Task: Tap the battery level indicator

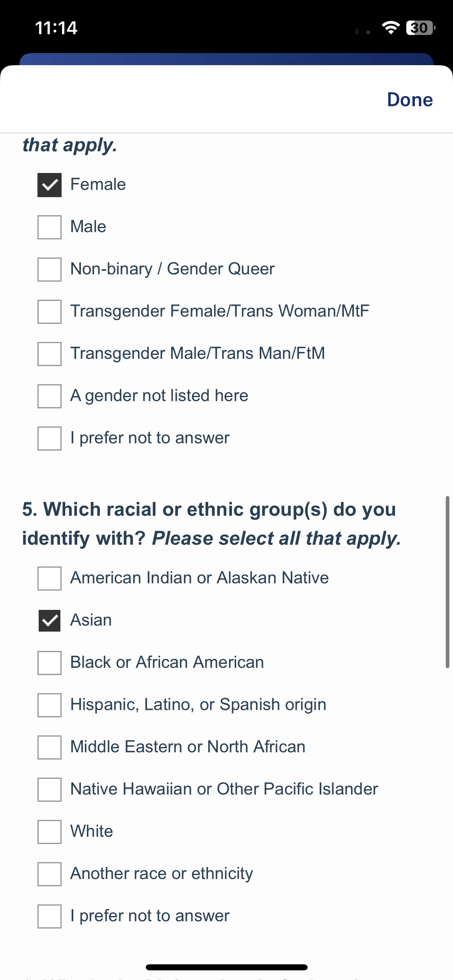Action: [421, 28]
